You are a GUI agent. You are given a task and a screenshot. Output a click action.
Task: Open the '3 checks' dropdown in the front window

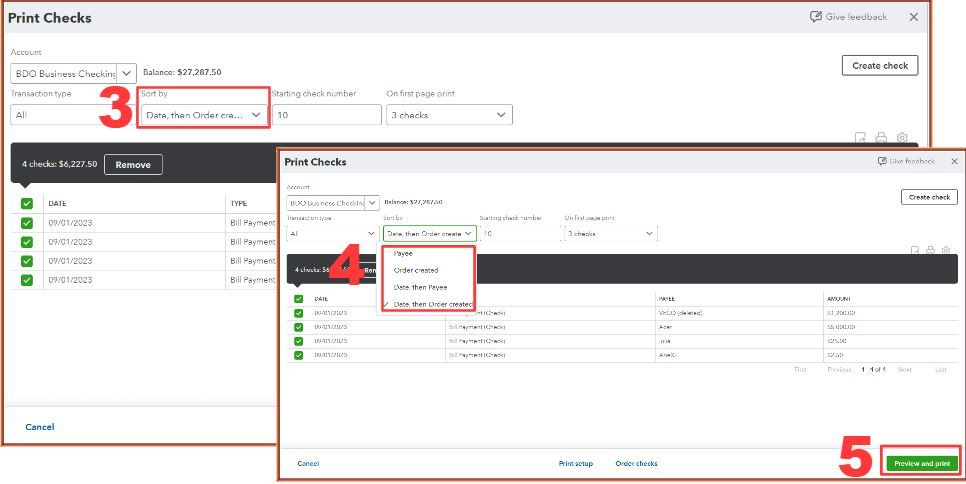pyautogui.click(x=610, y=233)
